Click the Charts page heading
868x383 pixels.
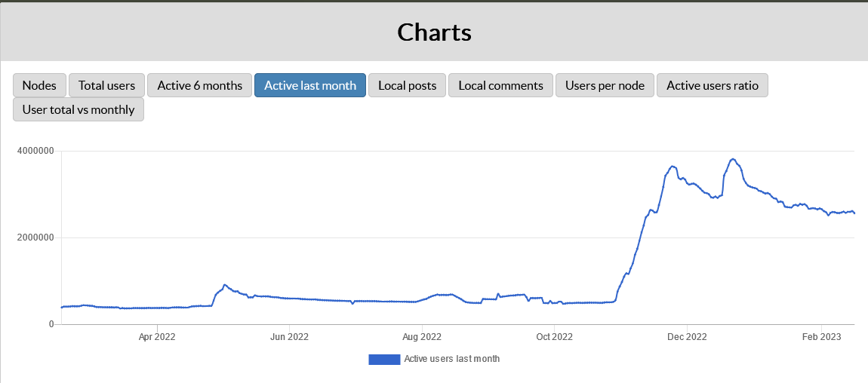click(x=434, y=32)
